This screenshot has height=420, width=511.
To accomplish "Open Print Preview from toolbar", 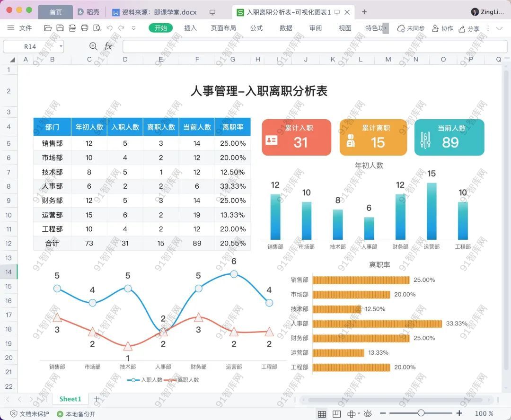I will point(97,28).
